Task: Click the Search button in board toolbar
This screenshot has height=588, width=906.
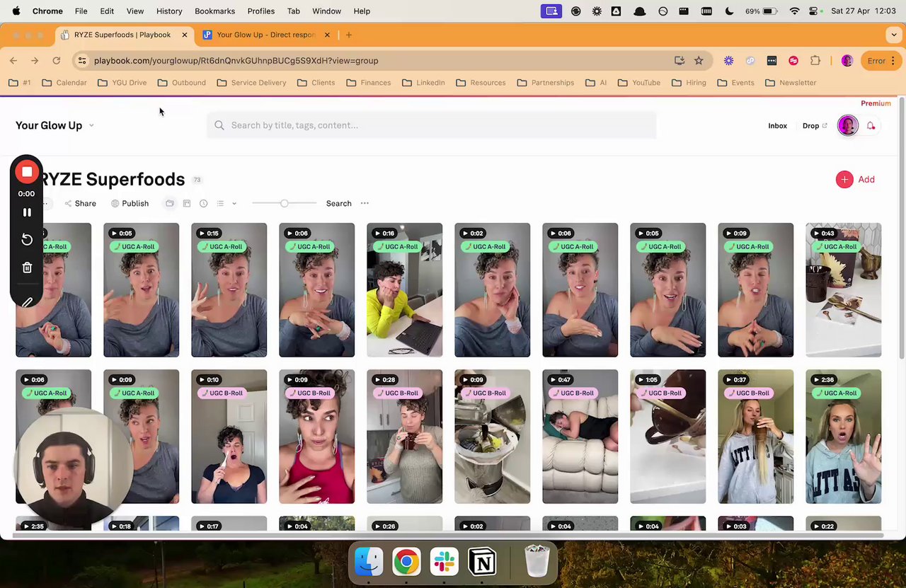Action: click(338, 203)
